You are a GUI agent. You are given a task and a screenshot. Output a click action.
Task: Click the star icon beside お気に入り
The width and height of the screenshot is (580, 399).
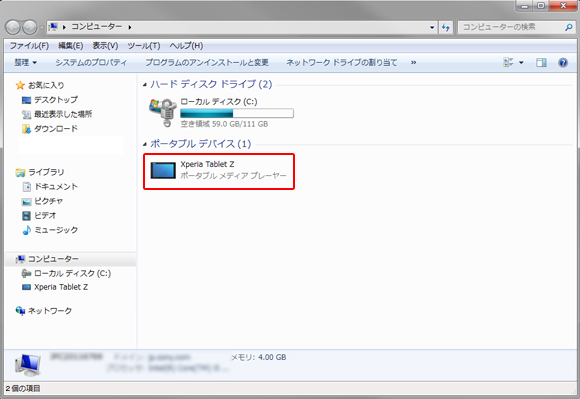point(20,85)
